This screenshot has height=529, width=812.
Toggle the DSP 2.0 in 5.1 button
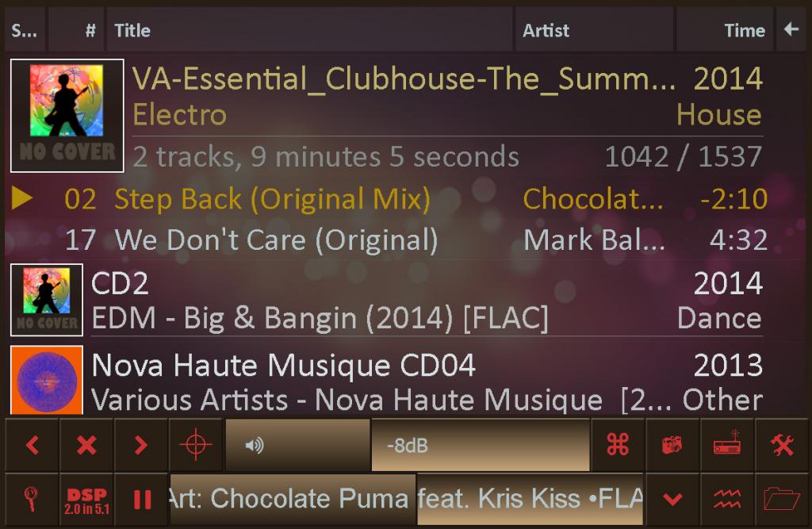86,500
